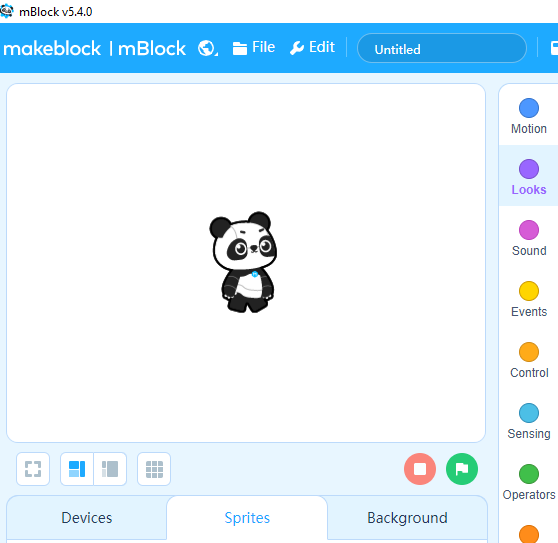
Task: Open the Edit menu
Action: [312, 47]
